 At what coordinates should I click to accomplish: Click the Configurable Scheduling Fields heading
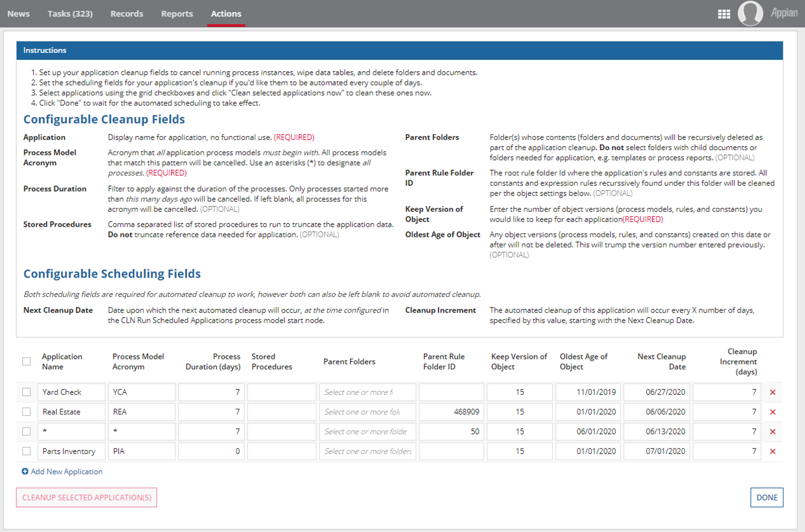click(112, 274)
